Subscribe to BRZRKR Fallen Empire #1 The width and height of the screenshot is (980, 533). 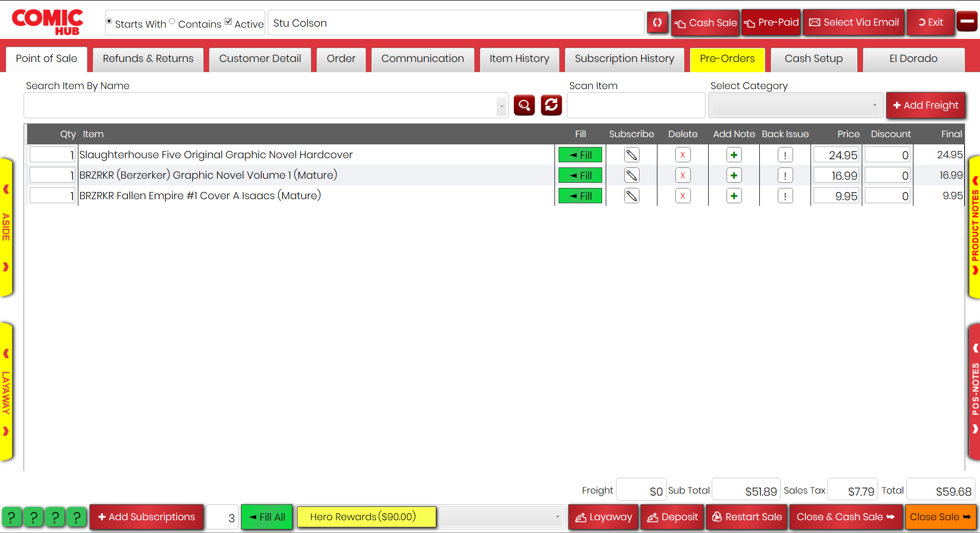click(x=631, y=196)
